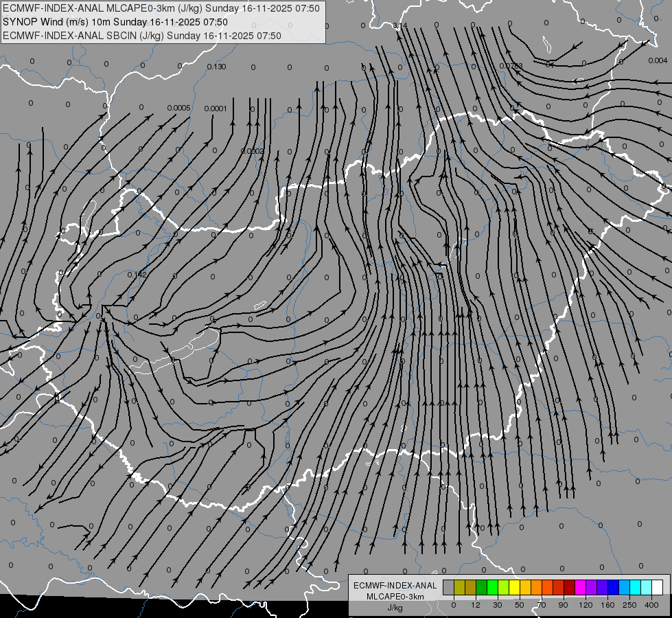
Task: Click the 0.004 value on the map
Action: [658, 60]
